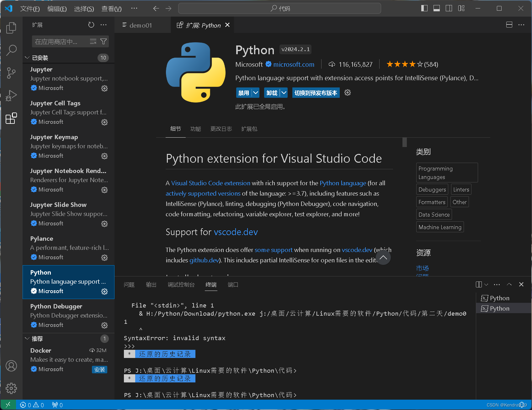Open title bar menu overflow ellipsis
This screenshot has width=532, height=410.
click(134, 8)
